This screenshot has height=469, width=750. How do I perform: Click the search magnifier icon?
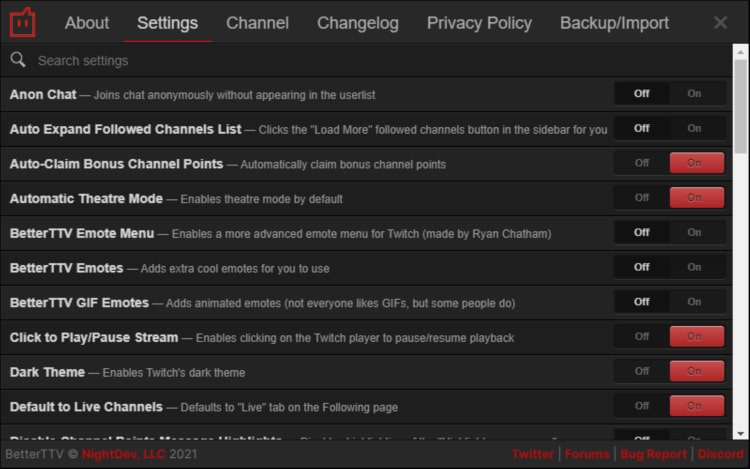tap(18, 60)
